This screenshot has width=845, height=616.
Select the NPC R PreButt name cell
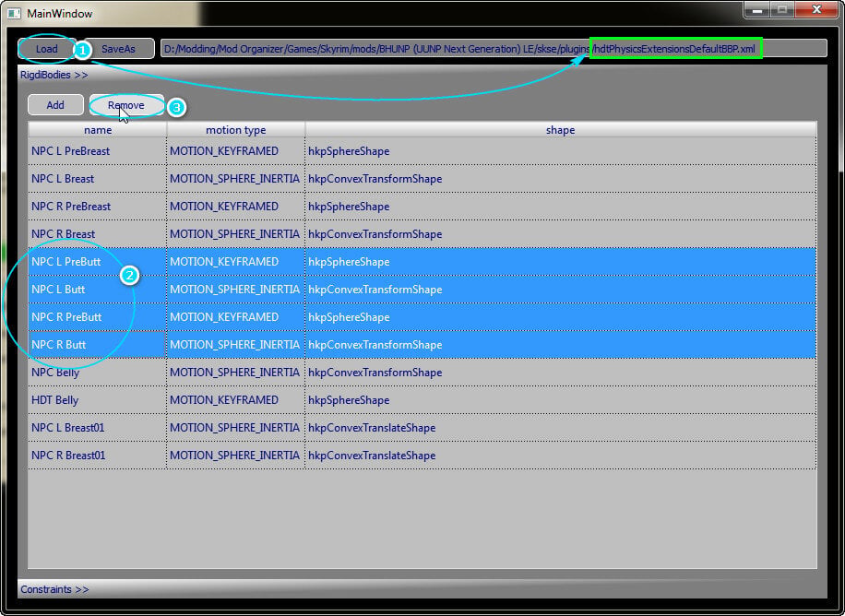click(x=98, y=317)
